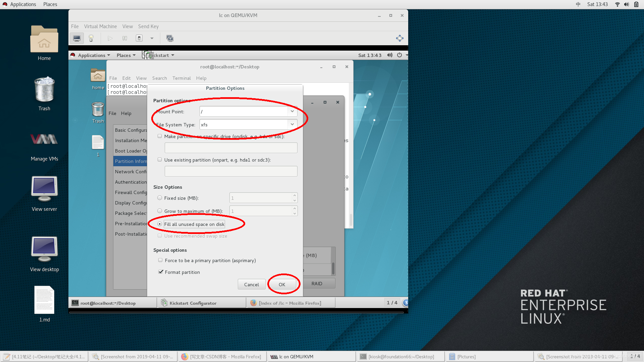The width and height of the screenshot is (644, 362).
Task: Click the graphical console monitor icon
Action: 76,38
